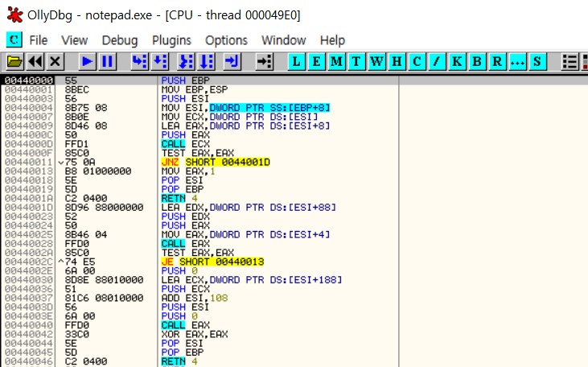
Task: Open Breakpoints window with B button
Action: [x=477, y=61]
